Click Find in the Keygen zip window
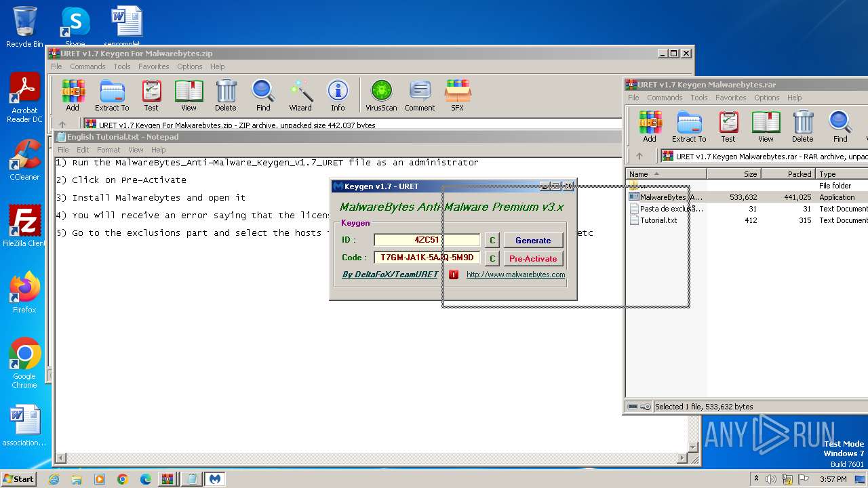Screen dimensions: 868x488 point(263,96)
